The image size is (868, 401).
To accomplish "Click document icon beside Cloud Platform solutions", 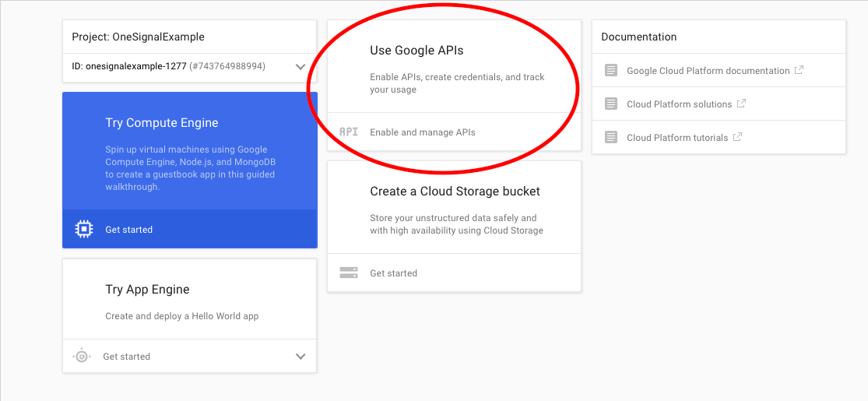I will pyautogui.click(x=611, y=104).
